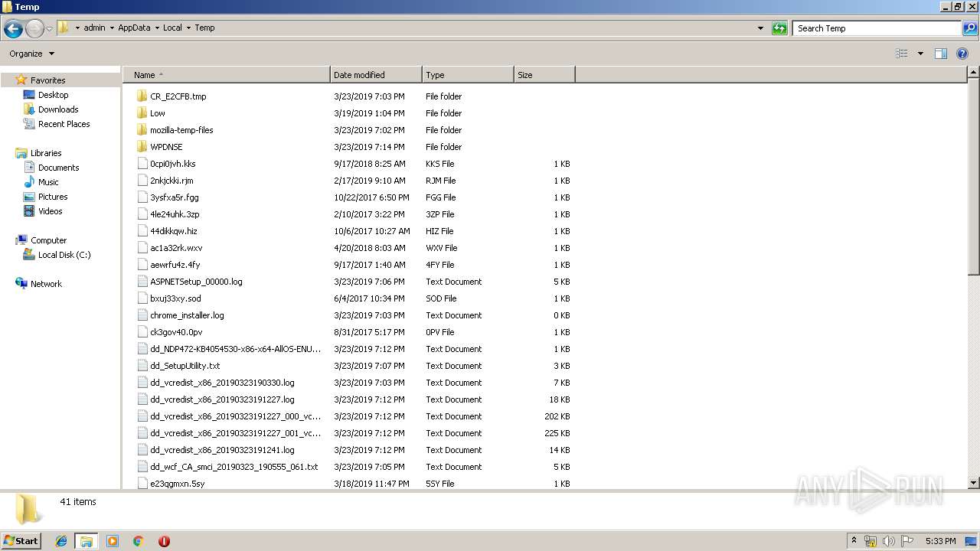The height and width of the screenshot is (551, 980).
Task: Sort by the Type column header
Action: pos(468,75)
